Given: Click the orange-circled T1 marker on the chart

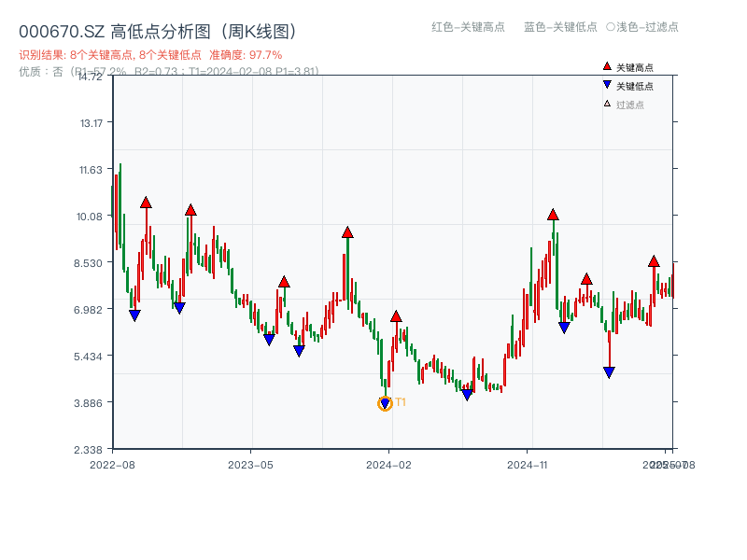Looking at the screenshot, I should pos(384,402).
